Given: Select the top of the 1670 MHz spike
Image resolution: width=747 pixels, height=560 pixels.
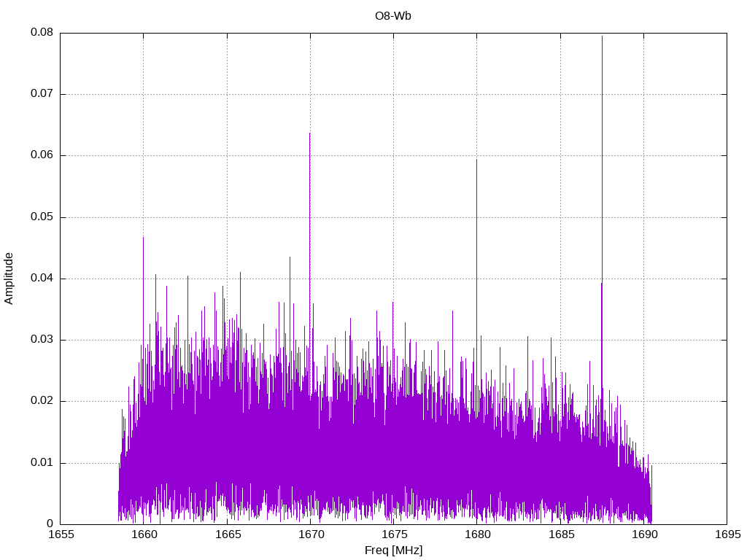Looking at the screenshot, I should tap(309, 133).
